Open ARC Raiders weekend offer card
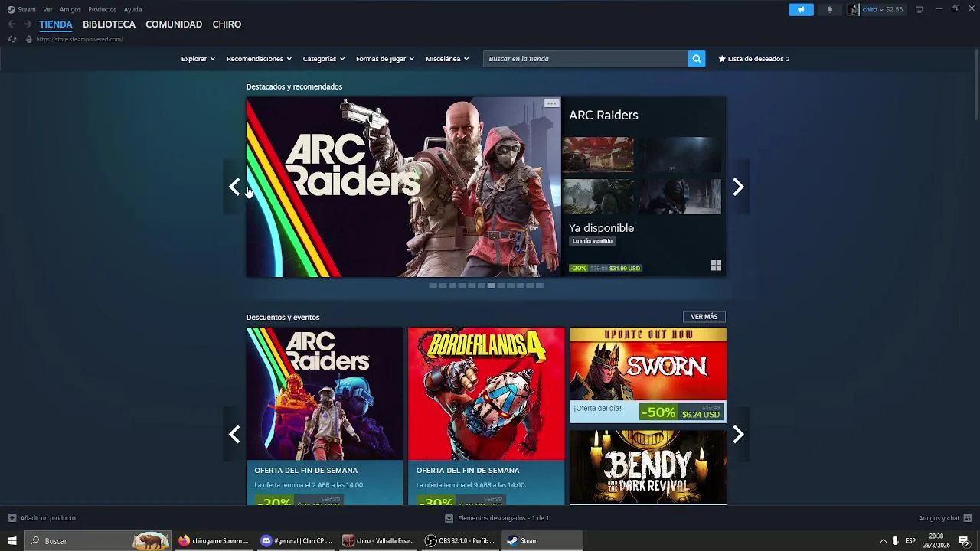The image size is (980, 551). [325, 416]
